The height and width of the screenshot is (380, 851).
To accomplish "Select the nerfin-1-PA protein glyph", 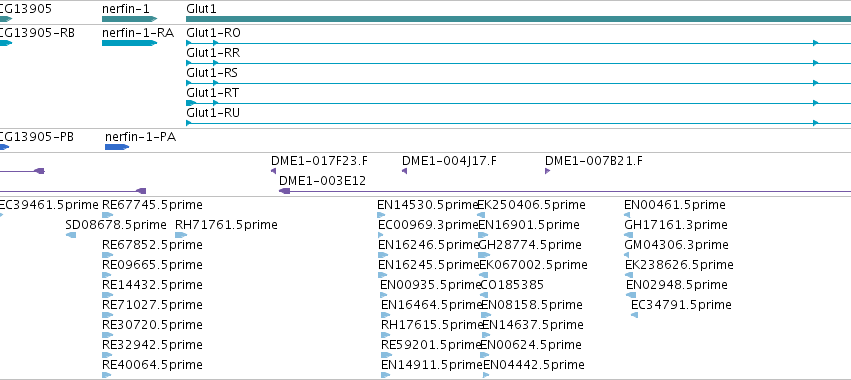I will [117, 147].
